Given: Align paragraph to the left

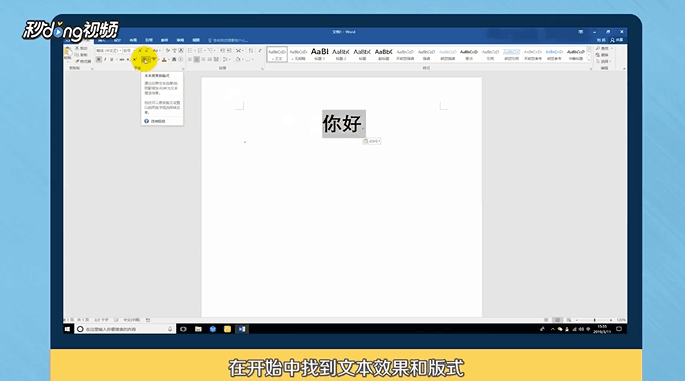Looking at the screenshot, I should pyautogui.click(x=190, y=59).
